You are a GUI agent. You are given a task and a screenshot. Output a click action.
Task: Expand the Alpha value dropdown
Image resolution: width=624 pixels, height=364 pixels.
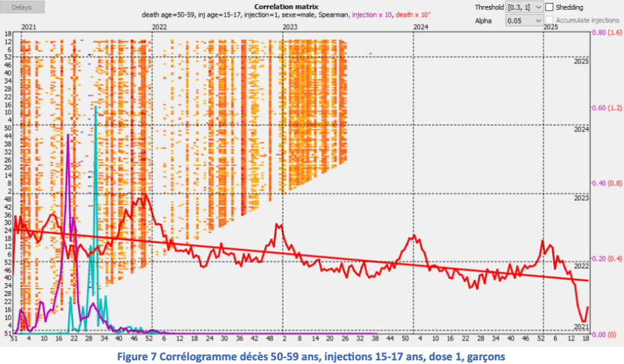click(525, 20)
